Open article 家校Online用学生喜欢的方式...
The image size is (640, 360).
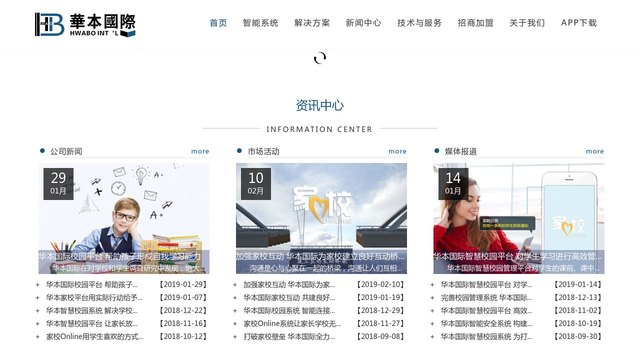click(x=95, y=337)
